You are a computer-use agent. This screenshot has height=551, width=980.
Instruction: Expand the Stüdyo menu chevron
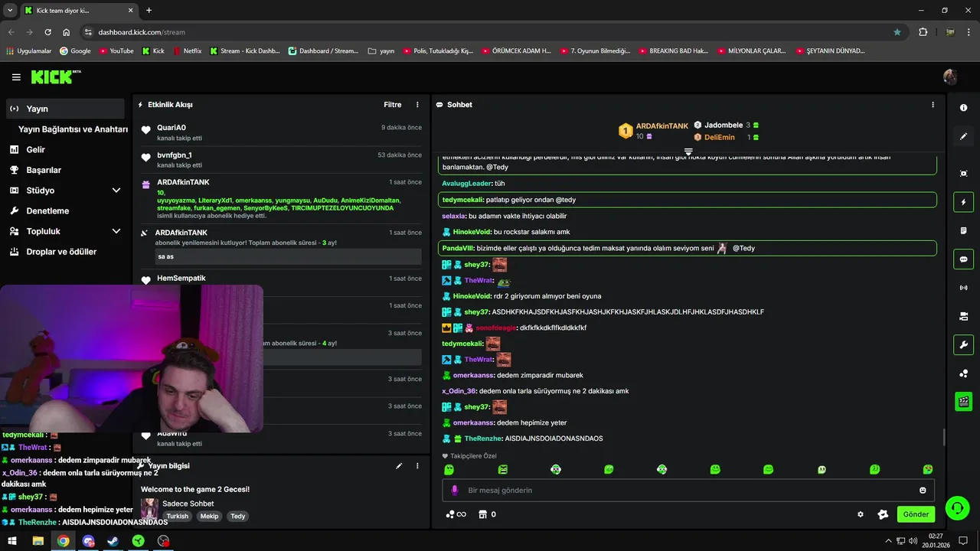116,190
